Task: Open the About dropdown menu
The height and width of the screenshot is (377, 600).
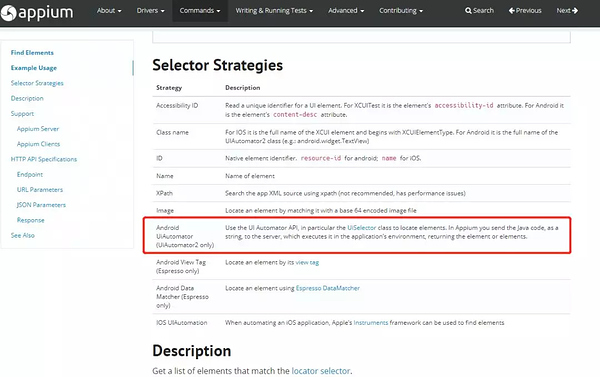Action: click(109, 11)
